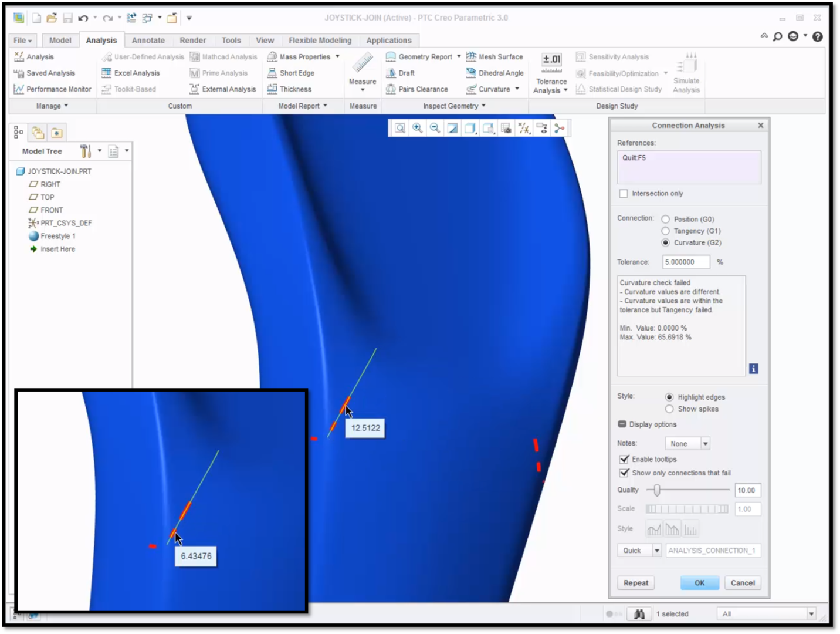
Task: Click the Refit icon in graphics toolbar
Action: 400,128
